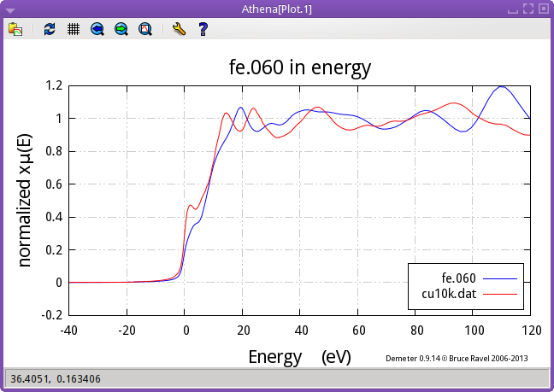Click the normalized xμ(E) y-axis label

pos(25,200)
